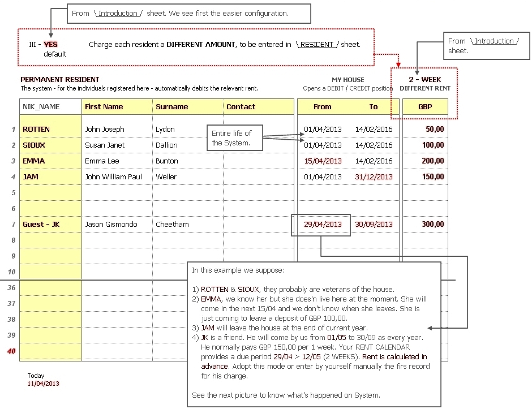
Task: Select EMMA's From date 15/04/2013
Action: click(323, 161)
